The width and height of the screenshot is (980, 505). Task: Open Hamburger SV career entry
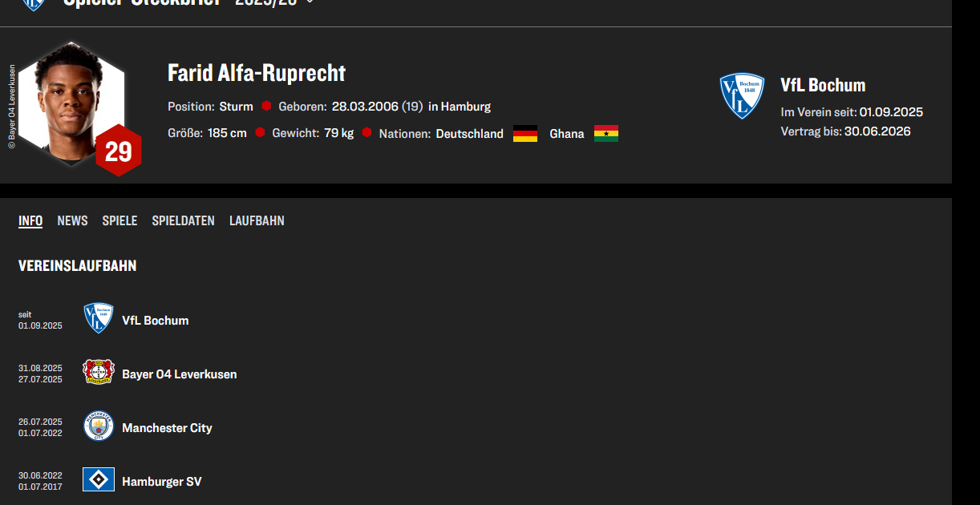(x=161, y=482)
